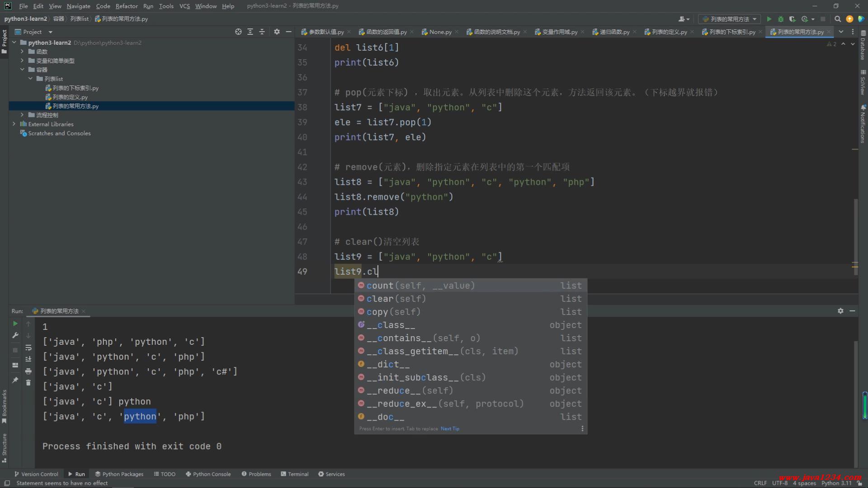The width and height of the screenshot is (868, 488).
Task: Click the Debug bug icon
Action: pyautogui.click(x=781, y=19)
